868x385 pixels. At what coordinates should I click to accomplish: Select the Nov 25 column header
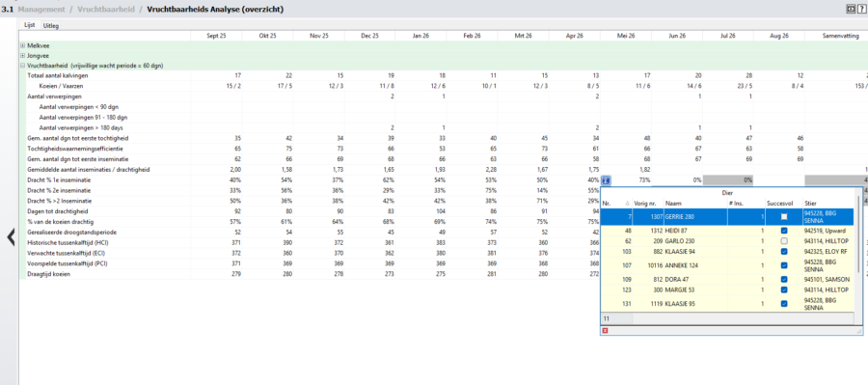tap(319, 36)
